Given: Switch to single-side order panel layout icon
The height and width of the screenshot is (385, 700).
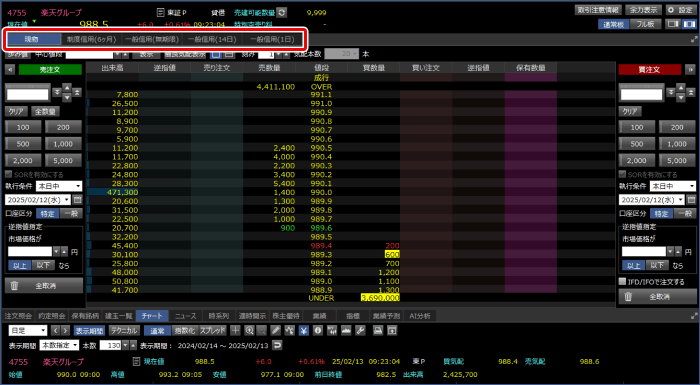Looking at the screenshot, I should pyautogui.click(x=672, y=25).
